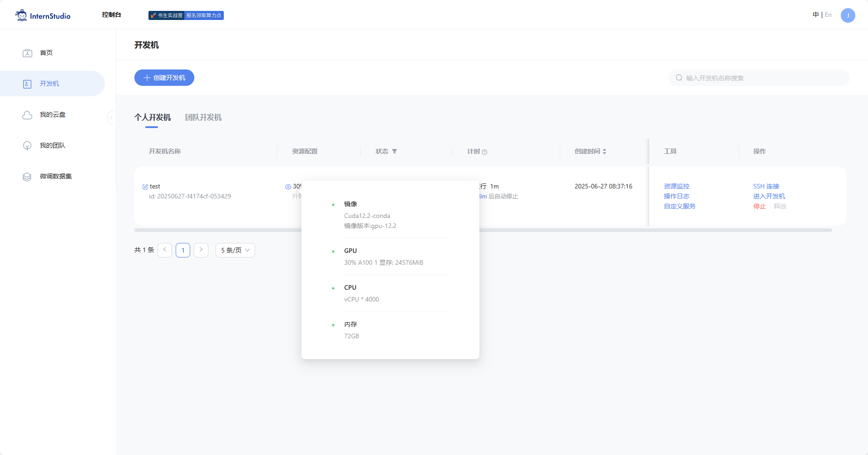Open the 5 条/页 page size dropdown
The width and height of the screenshot is (868, 455).
[235, 250]
